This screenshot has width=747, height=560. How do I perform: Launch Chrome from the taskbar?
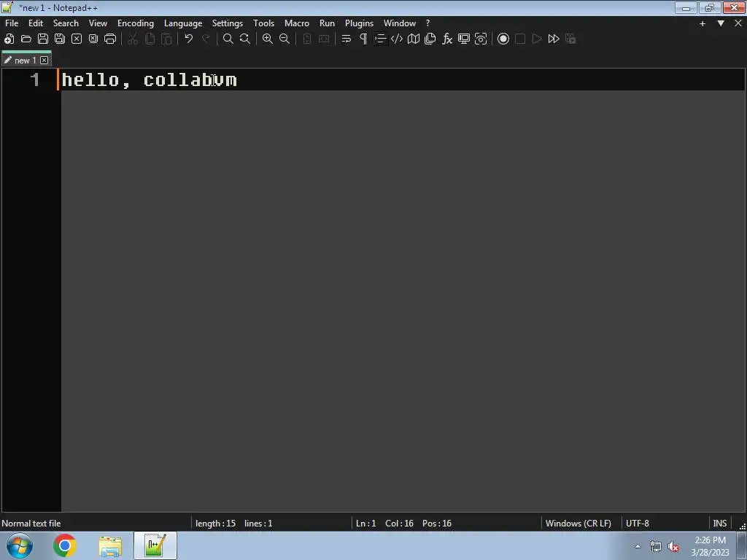[65, 545]
